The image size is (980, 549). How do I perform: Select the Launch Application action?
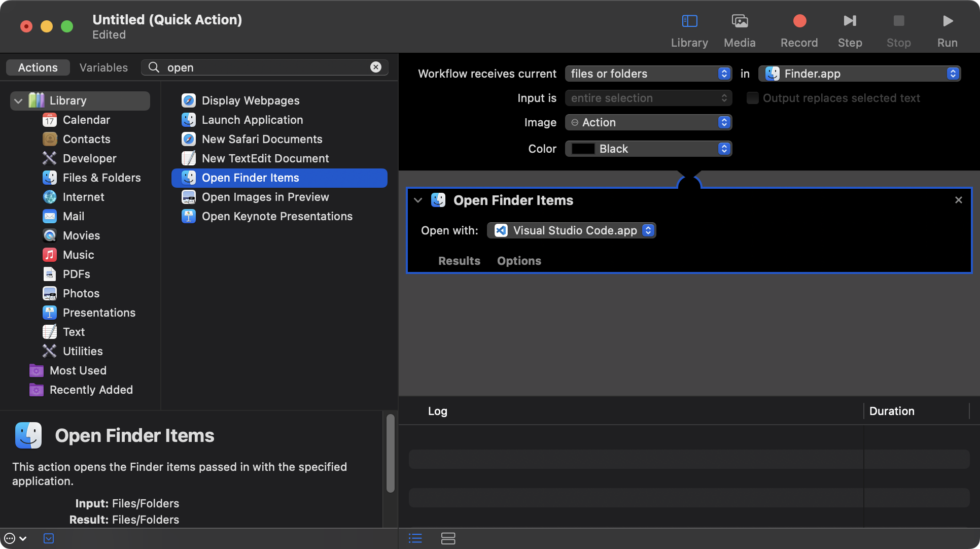pyautogui.click(x=252, y=120)
